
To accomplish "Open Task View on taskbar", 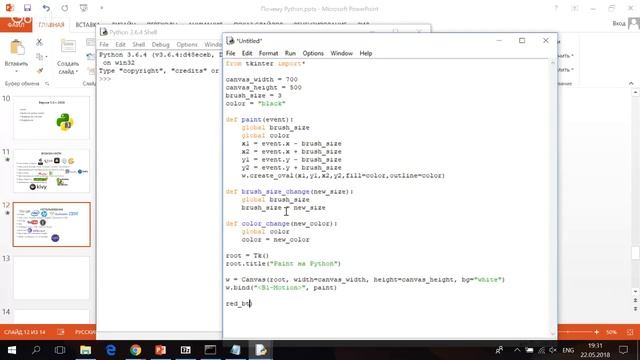I will click(x=60, y=350).
